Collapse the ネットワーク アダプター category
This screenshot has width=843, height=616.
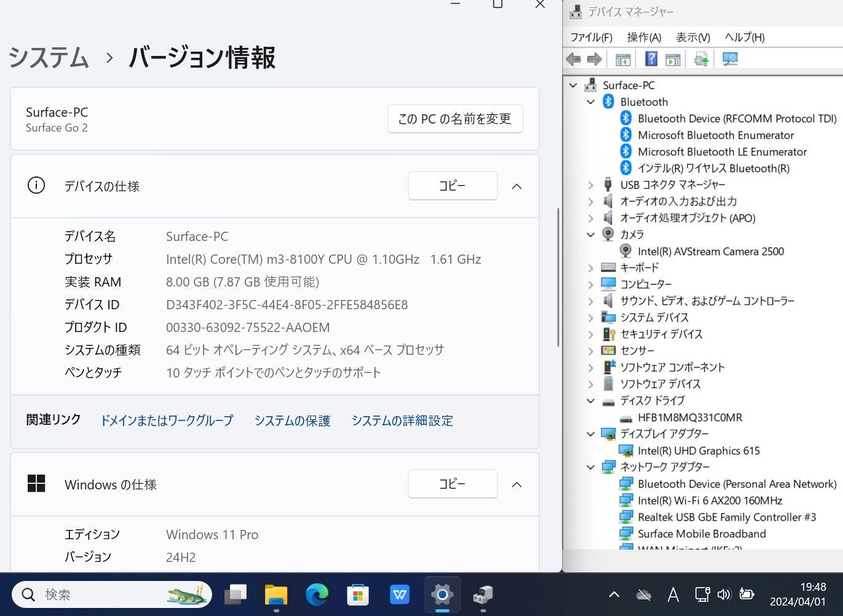591,467
